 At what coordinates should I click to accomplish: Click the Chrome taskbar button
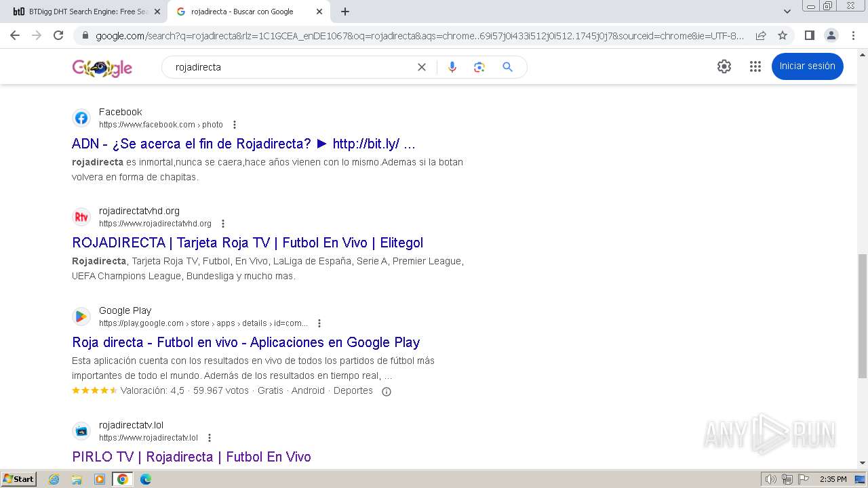(x=123, y=479)
